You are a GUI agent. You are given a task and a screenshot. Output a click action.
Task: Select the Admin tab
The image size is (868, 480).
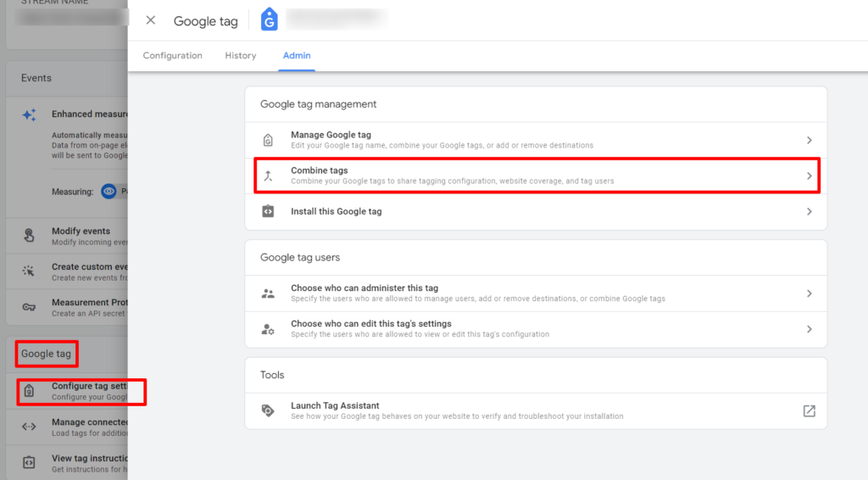pyautogui.click(x=297, y=55)
